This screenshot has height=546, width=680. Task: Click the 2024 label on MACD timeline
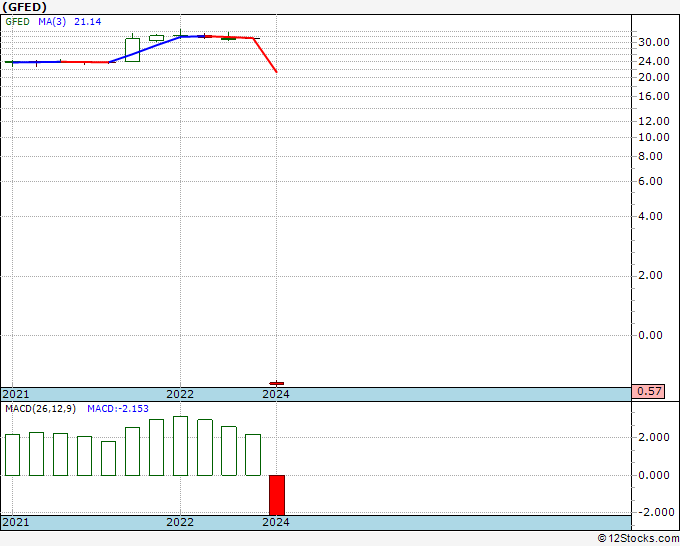coord(276,522)
